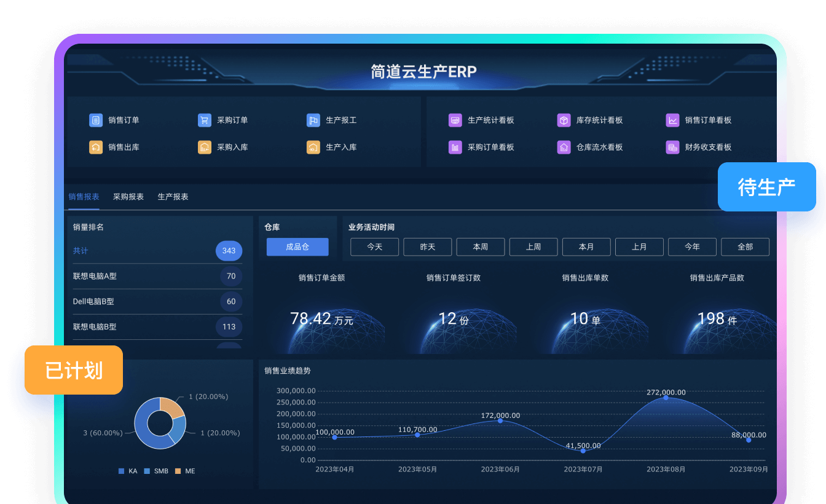Click the 272,000.00 data point on chart
The image size is (826, 504).
click(666, 398)
